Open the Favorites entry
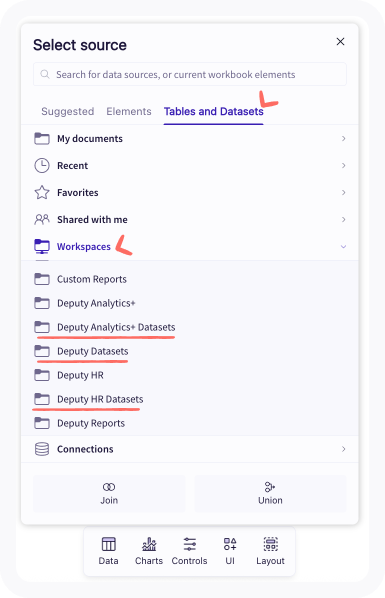 [x=190, y=193]
